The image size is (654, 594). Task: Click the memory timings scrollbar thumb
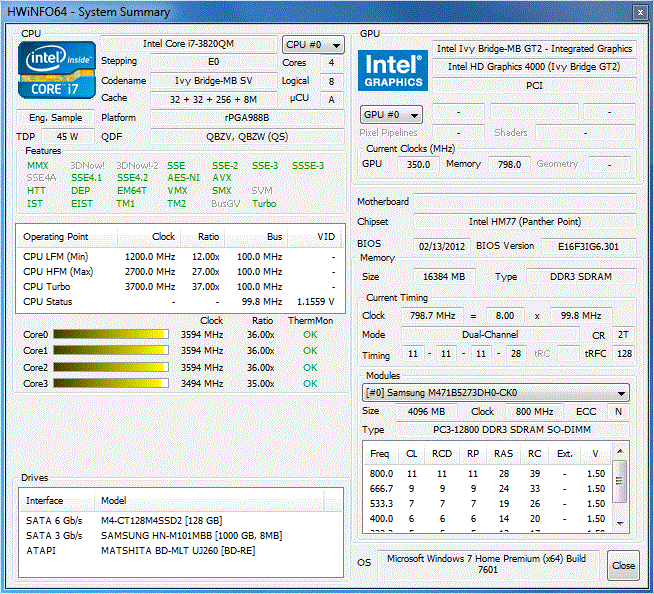pos(620,481)
